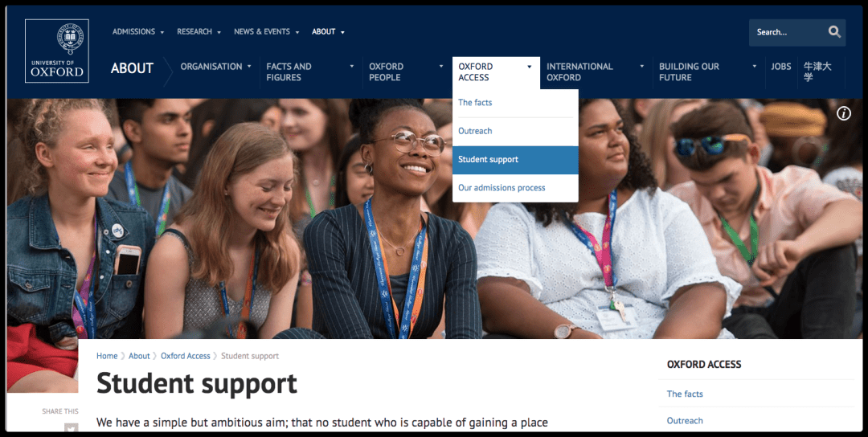The width and height of the screenshot is (868, 437).
Task: Expand the International Oxford menu
Action: 595,72
